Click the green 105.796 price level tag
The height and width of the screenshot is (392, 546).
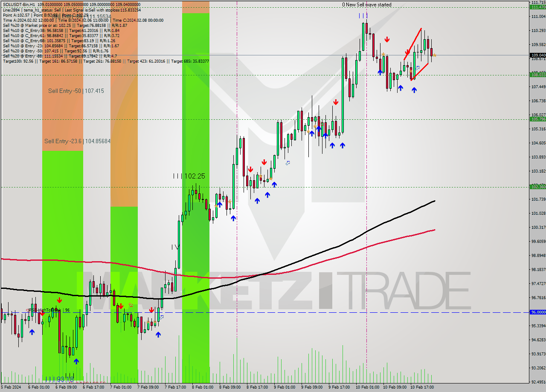538,119
